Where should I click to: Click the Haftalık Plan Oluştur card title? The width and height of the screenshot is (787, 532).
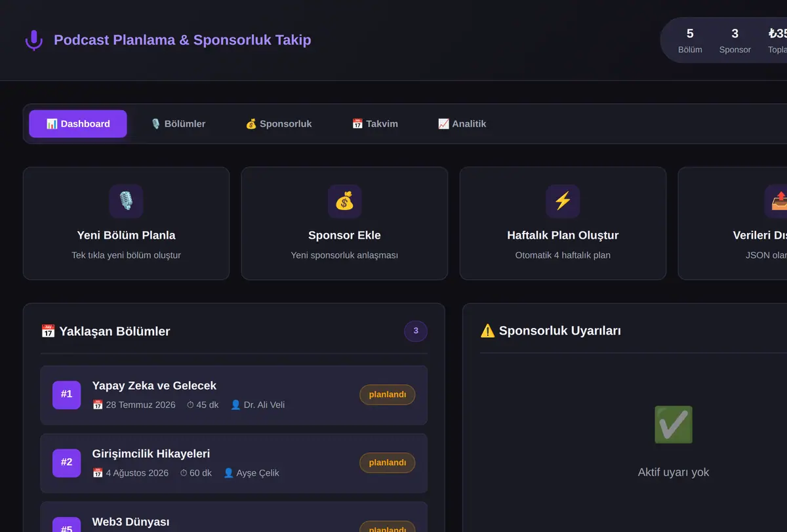click(563, 235)
